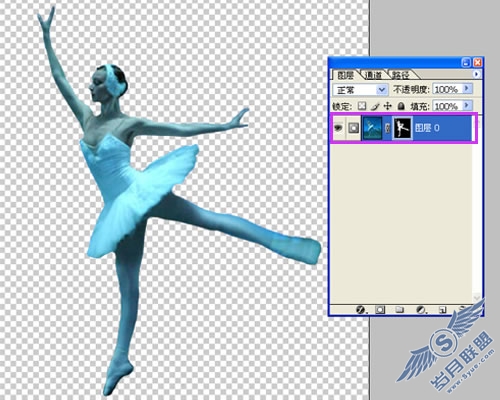The image size is (500, 400).
Task: Open the 不透明度 slider arrow
Action: coord(467,89)
